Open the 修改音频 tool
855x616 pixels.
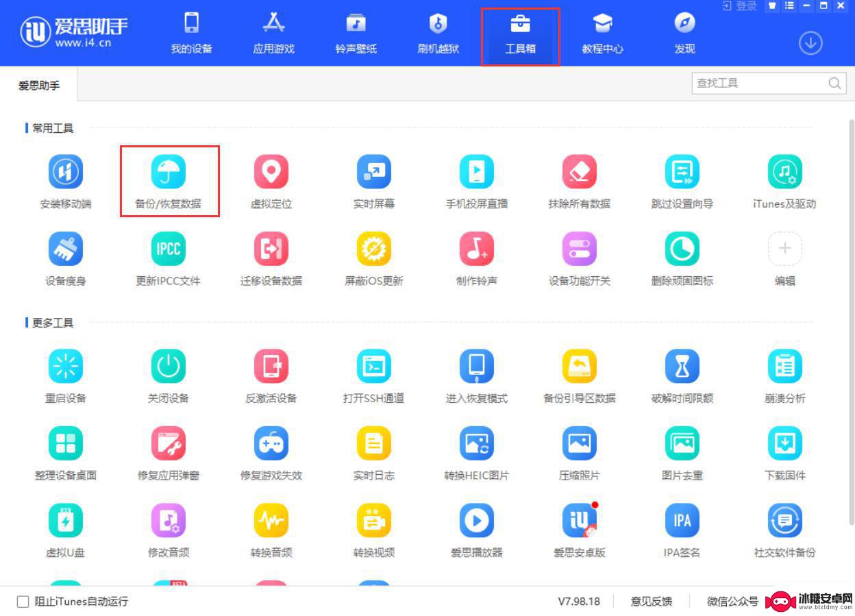pos(169,521)
